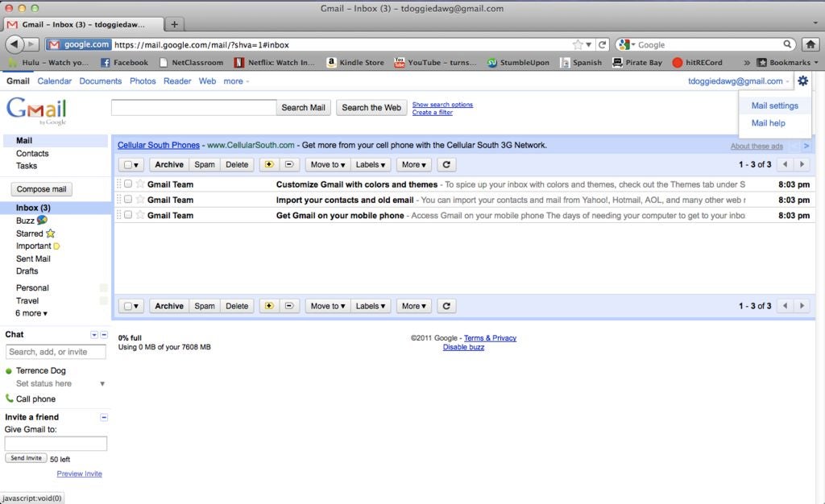This screenshot has height=504, width=825.
Task: Click the Compose mail button
Action: tap(42, 189)
